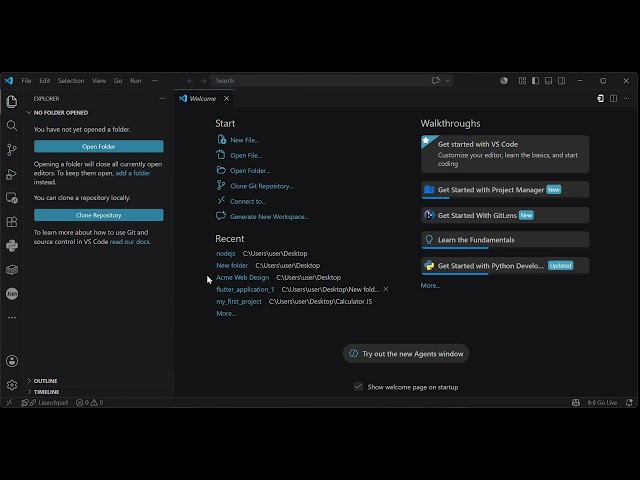Click the VS Code logo in title bar
Screen dimensions: 640x480
pos(9,80)
